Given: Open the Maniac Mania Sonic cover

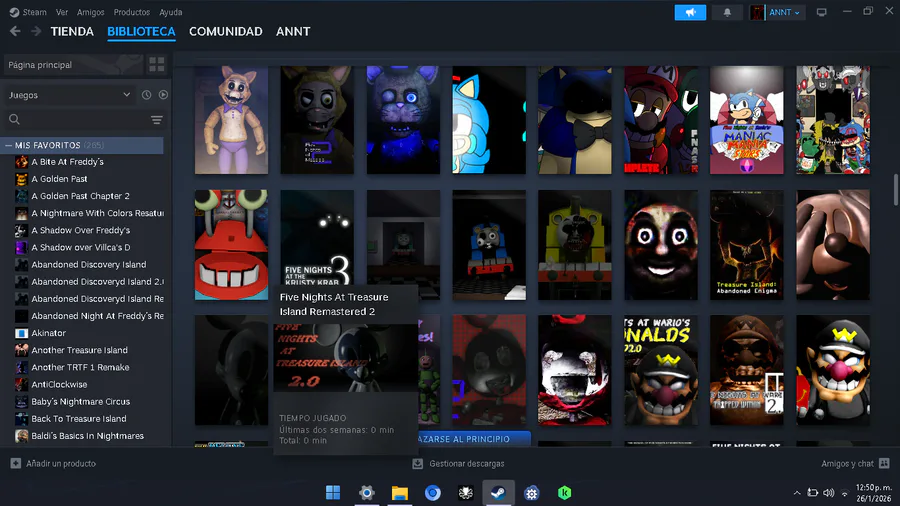Looking at the screenshot, I should coord(746,120).
